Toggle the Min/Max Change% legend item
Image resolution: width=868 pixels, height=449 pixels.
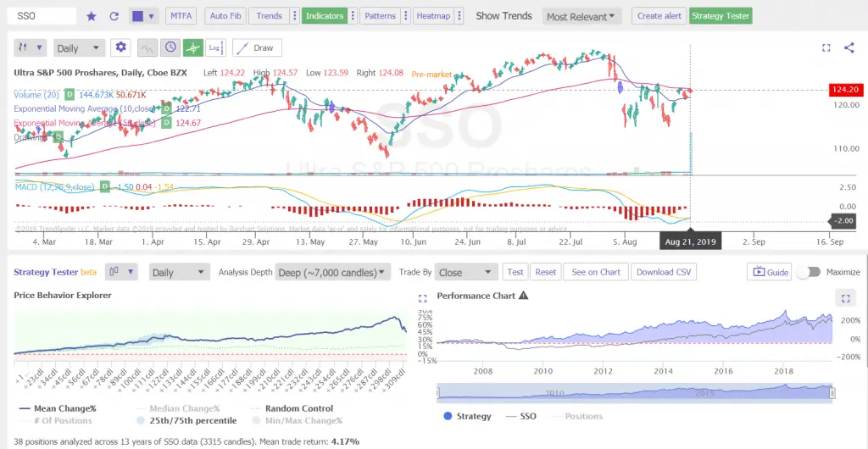[x=296, y=421]
